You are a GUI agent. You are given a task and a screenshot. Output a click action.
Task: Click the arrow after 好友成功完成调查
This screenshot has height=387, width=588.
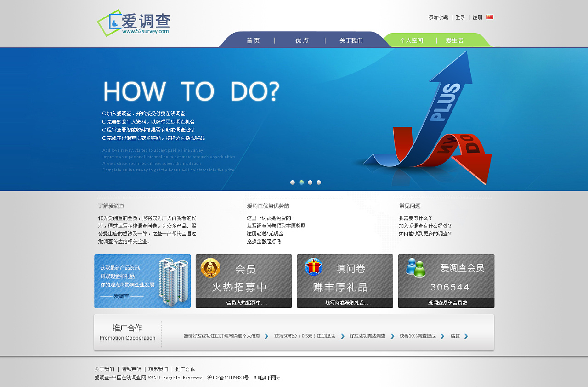pos(392,336)
